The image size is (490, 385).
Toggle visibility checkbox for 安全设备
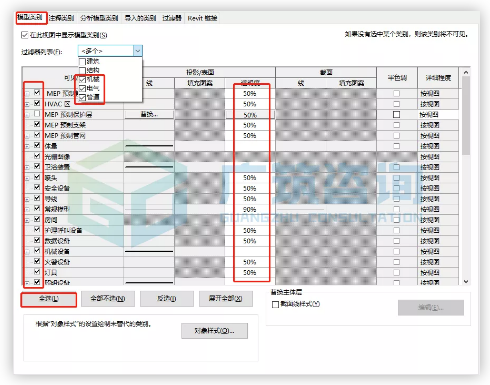(37, 187)
